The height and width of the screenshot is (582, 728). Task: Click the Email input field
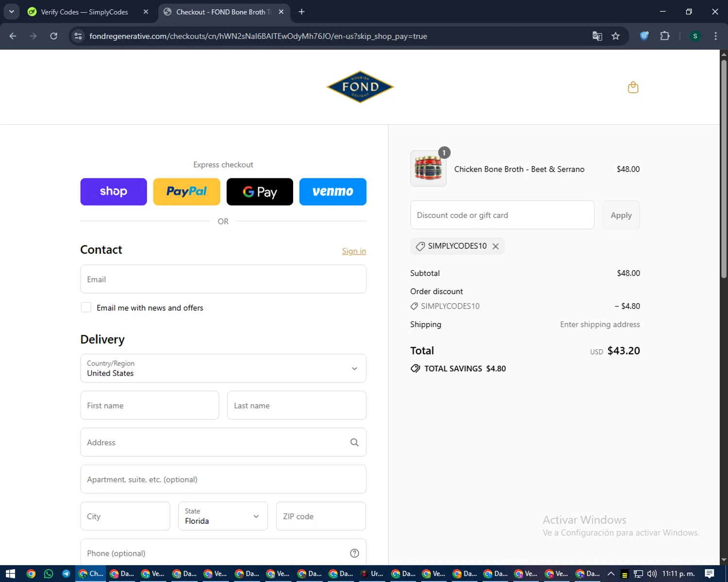pos(223,279)
